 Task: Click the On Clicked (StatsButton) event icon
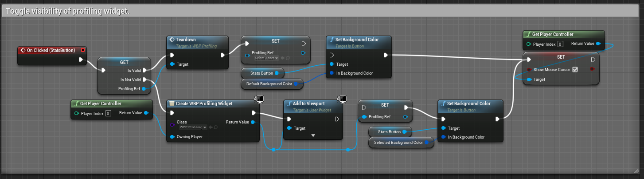pyautogui.click(x=23, y=50)
